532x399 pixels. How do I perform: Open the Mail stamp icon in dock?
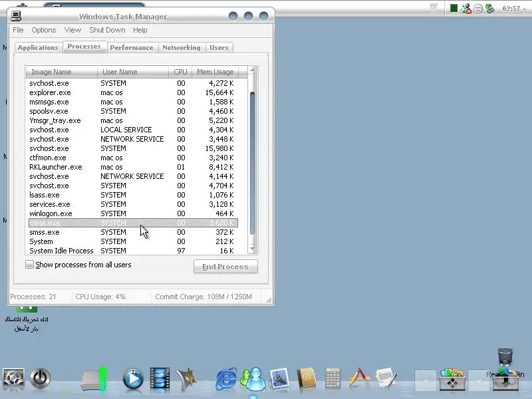pos(279,378)
